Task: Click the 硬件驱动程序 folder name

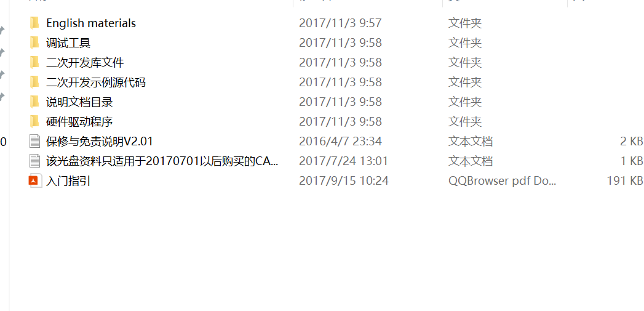Action: coord(79,122)
